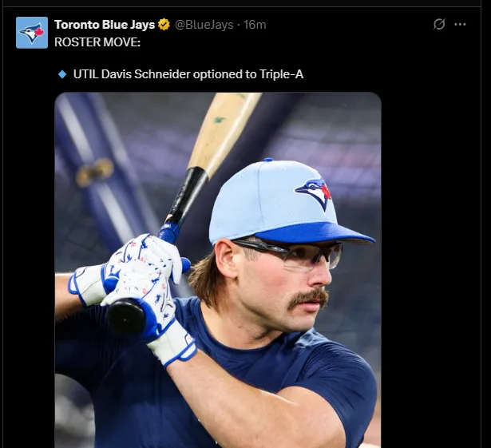The image size is (491, 448).
Task: Click the word Triple-A in the post
Action: tap(281, 74)
